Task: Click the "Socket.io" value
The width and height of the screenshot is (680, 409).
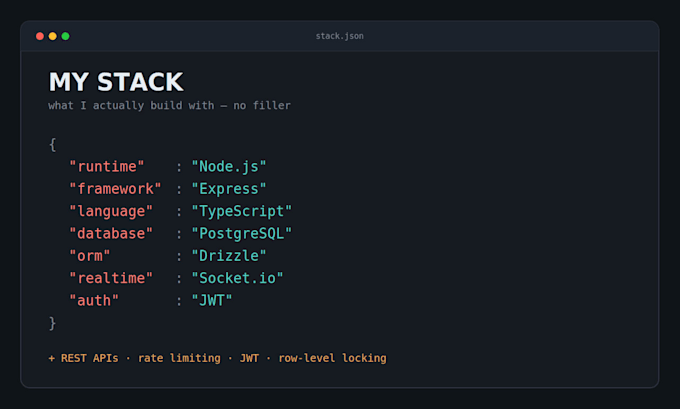Action: click(x=238, y=278)
